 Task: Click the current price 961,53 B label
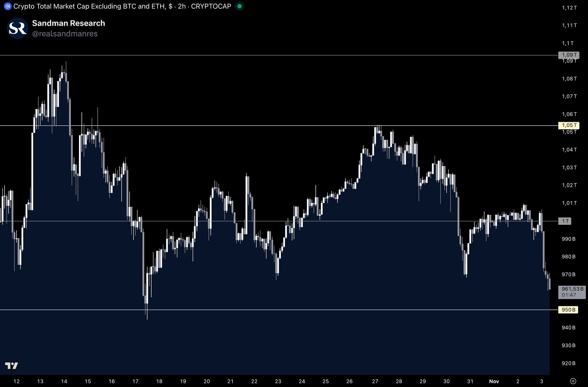tap(572, 292)
